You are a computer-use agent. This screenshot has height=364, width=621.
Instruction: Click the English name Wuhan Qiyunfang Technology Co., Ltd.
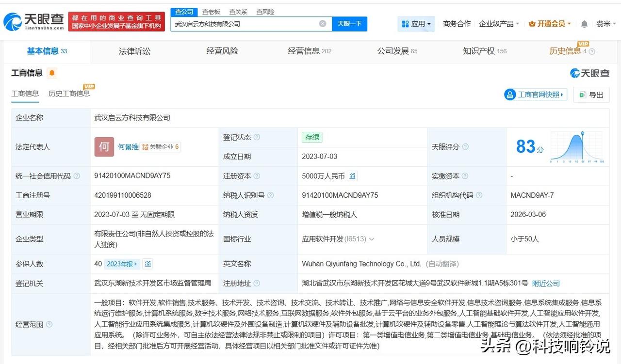361,264
